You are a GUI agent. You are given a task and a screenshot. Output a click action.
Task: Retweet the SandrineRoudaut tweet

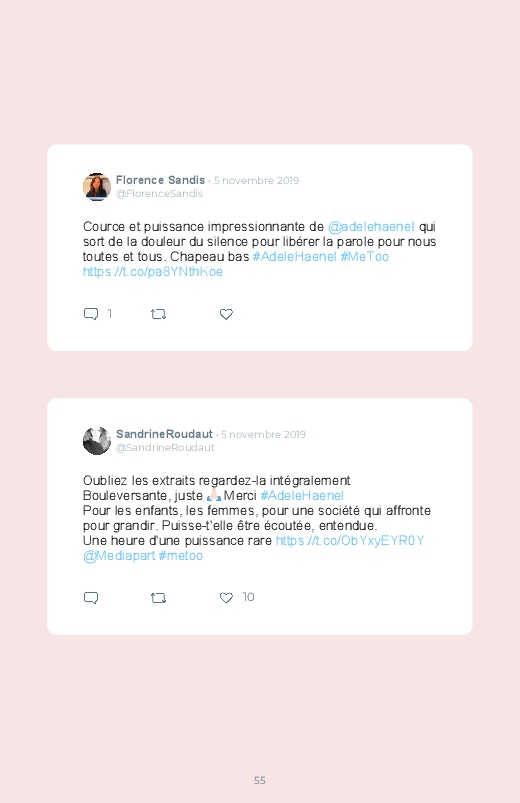(x=158, y=598)
